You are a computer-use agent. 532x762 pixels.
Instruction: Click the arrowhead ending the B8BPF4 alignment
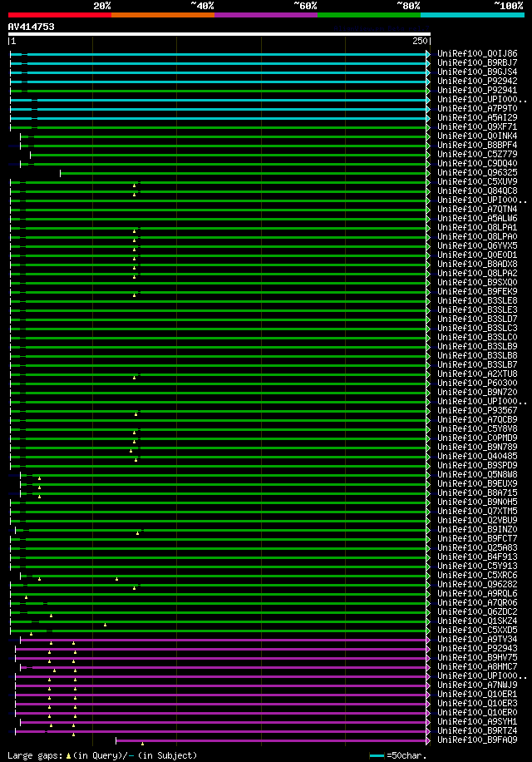coord(428,146)
